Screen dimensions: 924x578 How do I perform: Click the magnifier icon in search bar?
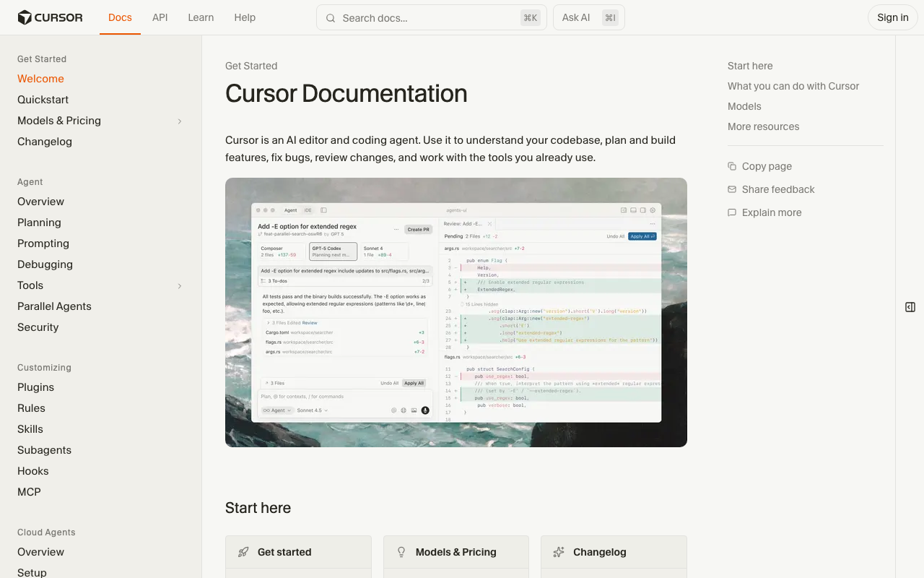(x=331, y=18)
